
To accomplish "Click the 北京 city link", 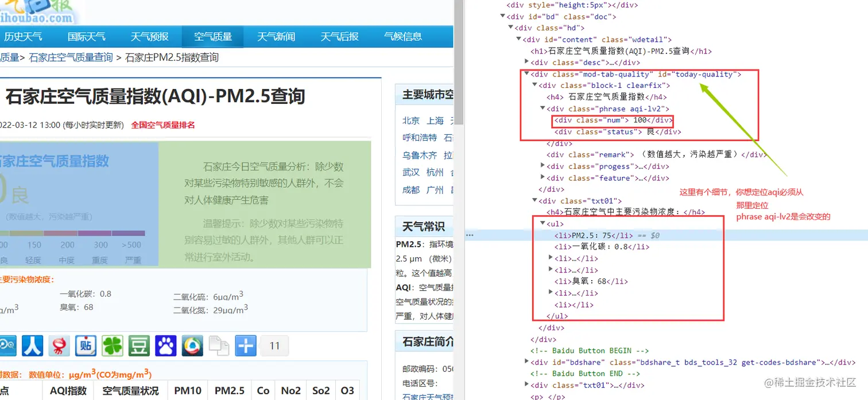I will pyautogui.click(x=410, y=121).
